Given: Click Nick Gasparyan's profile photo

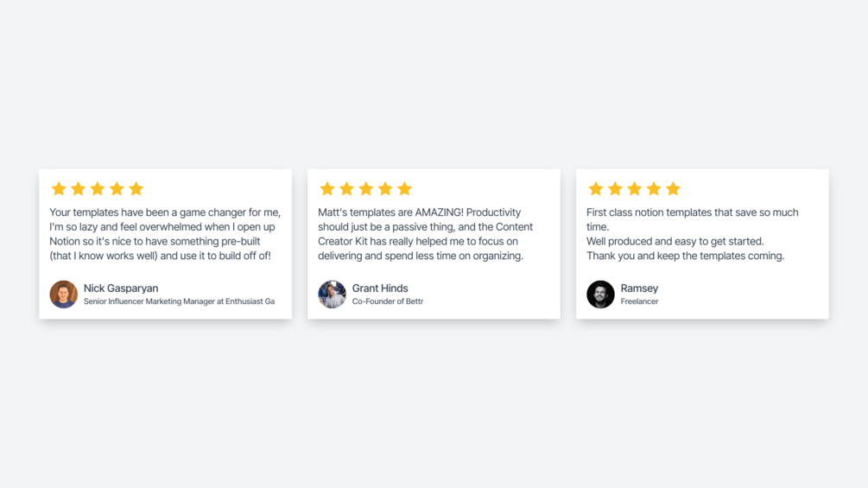Looking at the screenshot, I should [x=64, y=295].
